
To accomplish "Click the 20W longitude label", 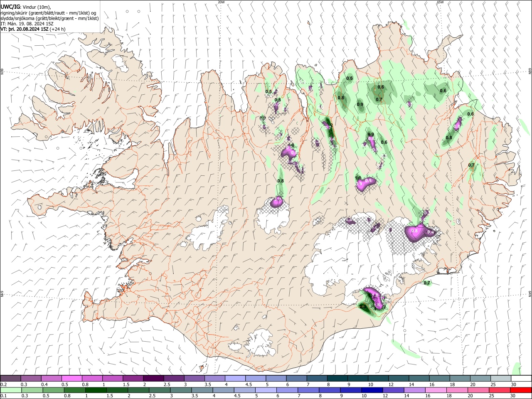I will pyautogui.click(x=221, y=2).
